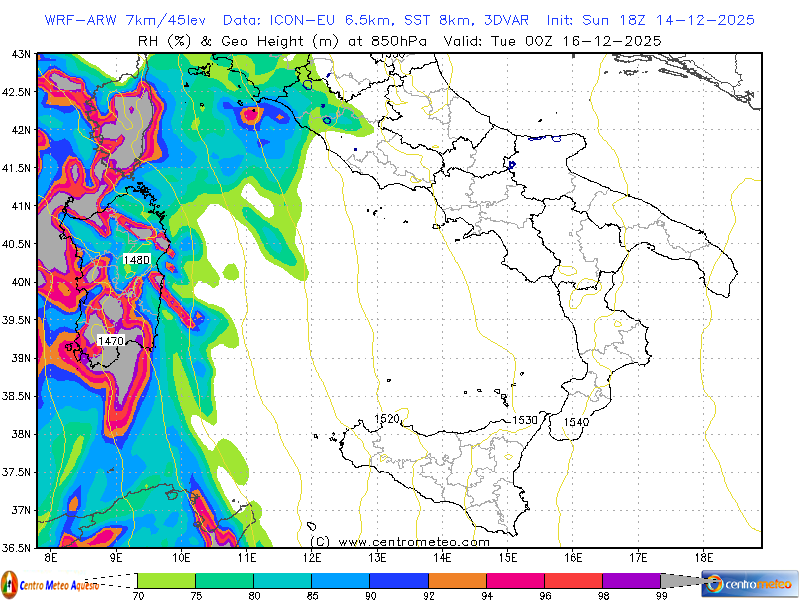The height and width of the screenshot is (600, 800).
Task: Open the www.centrometeo.com copyright link
Action: click(400, 541)
